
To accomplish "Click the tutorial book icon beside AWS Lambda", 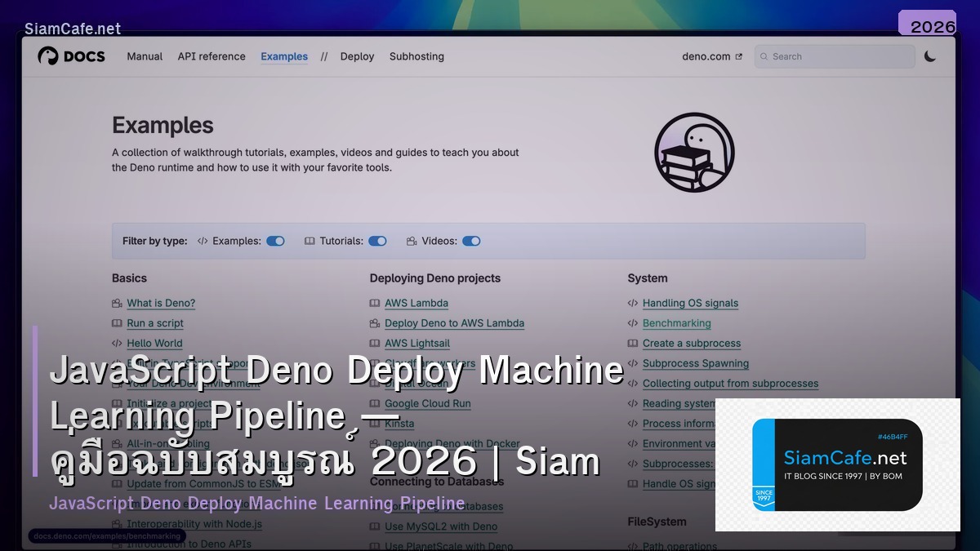I will [374, 303].
